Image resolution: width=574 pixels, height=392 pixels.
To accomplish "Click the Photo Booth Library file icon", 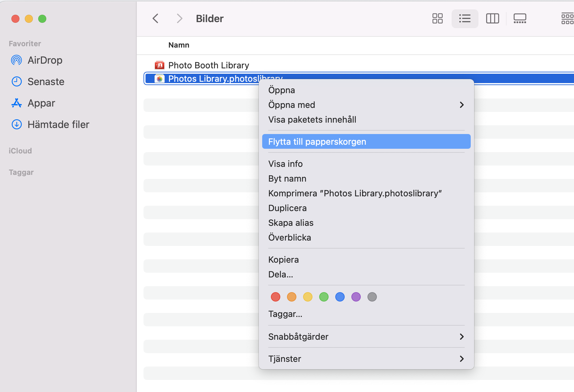I will click(160, 65).
